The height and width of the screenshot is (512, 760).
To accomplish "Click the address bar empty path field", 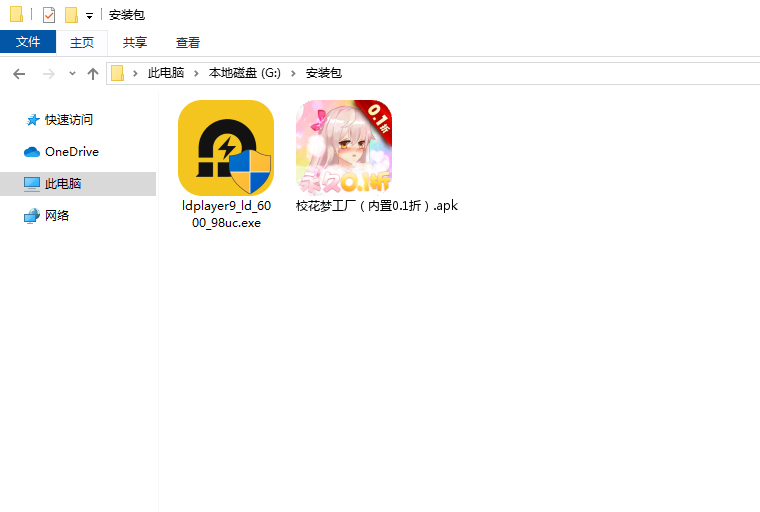I will [550, 73].
